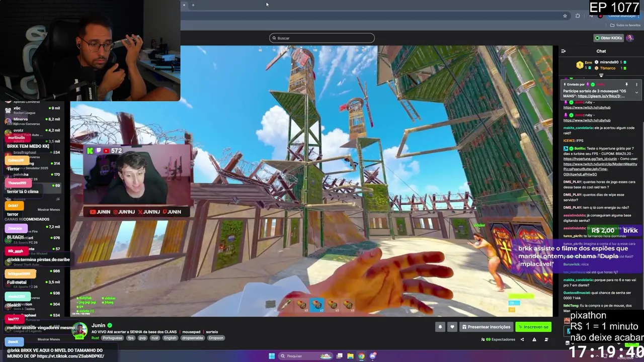
Task: Click the heart follow icon
Action: tap(452, 327)
